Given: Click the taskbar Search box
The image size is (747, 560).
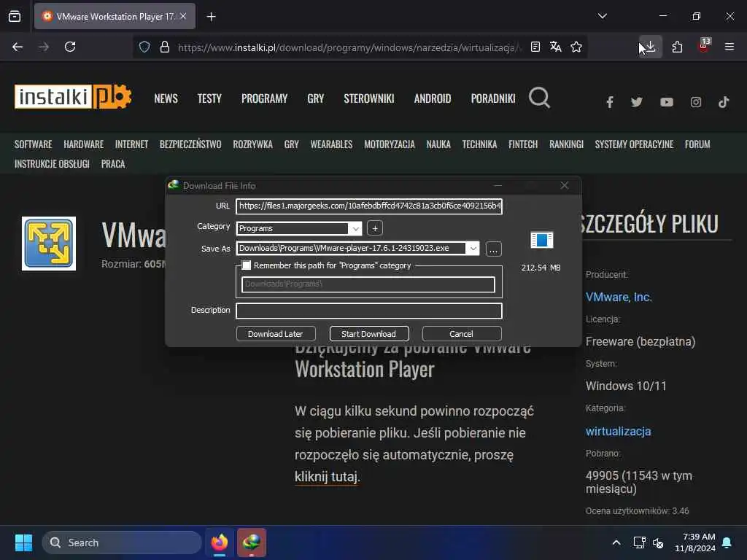Looking at the screenshot, I should (x=122, y=542).
